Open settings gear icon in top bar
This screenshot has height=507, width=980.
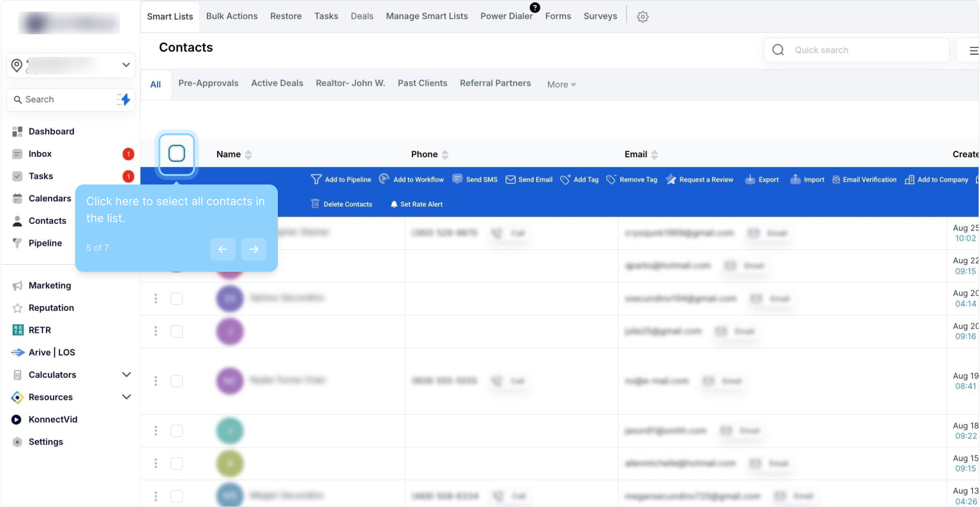643,16
